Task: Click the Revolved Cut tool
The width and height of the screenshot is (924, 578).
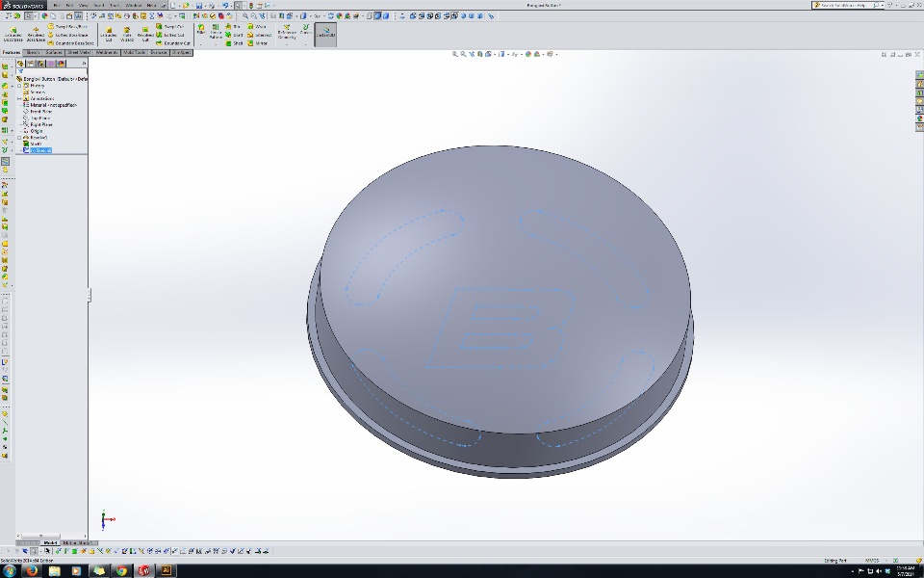Action: coord(145,35)
